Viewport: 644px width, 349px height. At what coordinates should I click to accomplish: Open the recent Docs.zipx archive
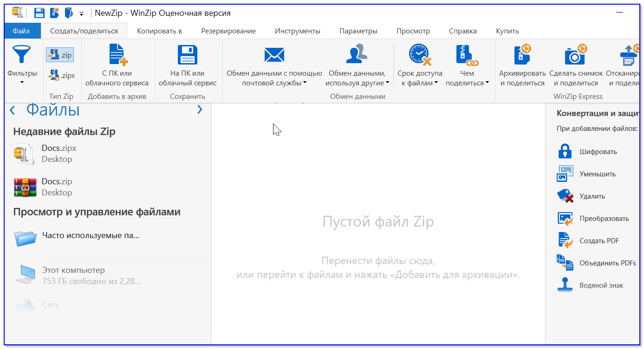tap(59, 154)
